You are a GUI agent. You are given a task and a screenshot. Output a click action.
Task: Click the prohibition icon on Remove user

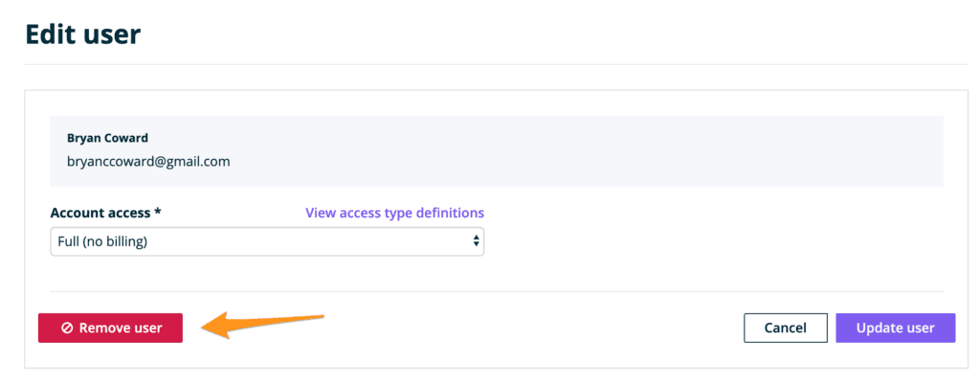coord(67,328)
